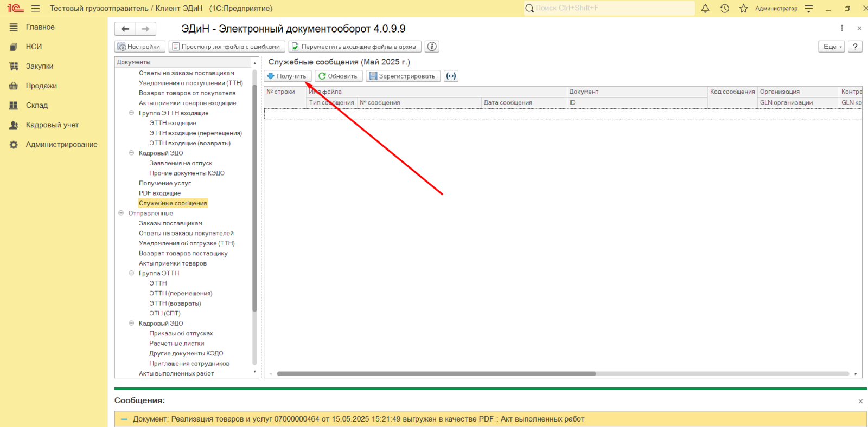Viewport: 868px width, 427px height.
Task: Collapse the Отправленные node
Action: click(x=121, y=213)
